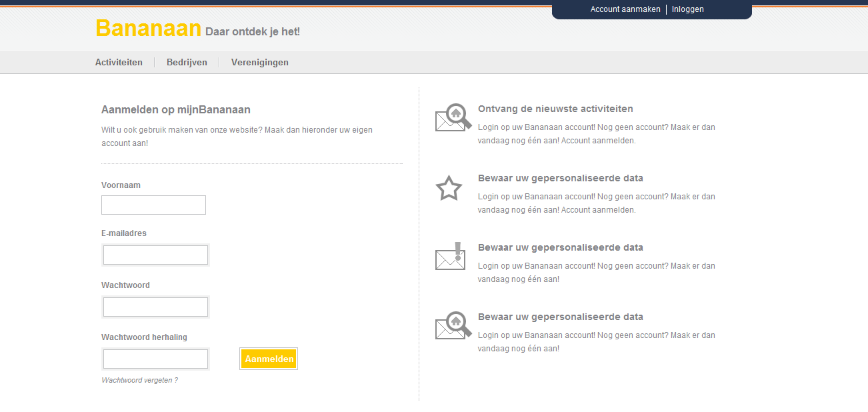Click the Account aanmaken link

(x=625, y=9)
